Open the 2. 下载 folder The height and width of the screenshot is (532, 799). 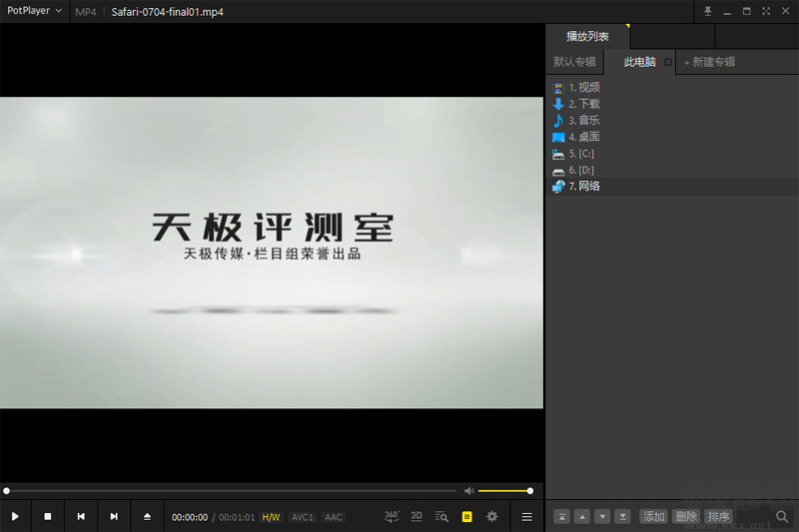tap(672, 104)
